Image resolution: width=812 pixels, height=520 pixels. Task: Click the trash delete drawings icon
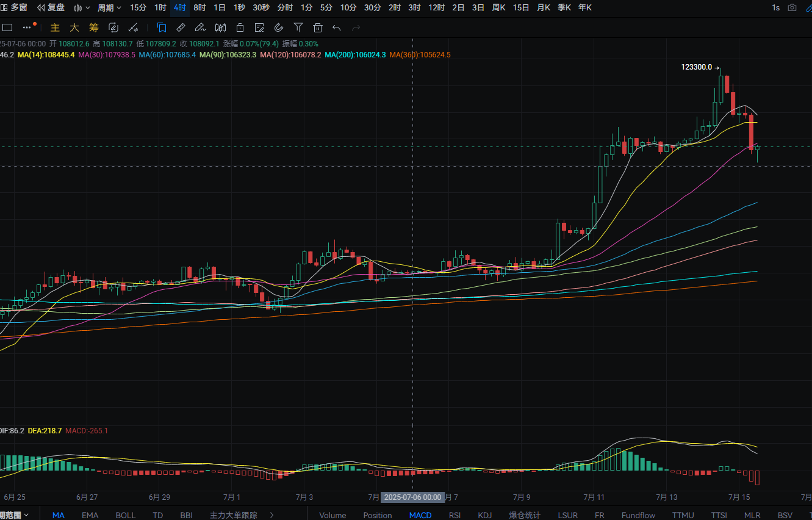317,27
